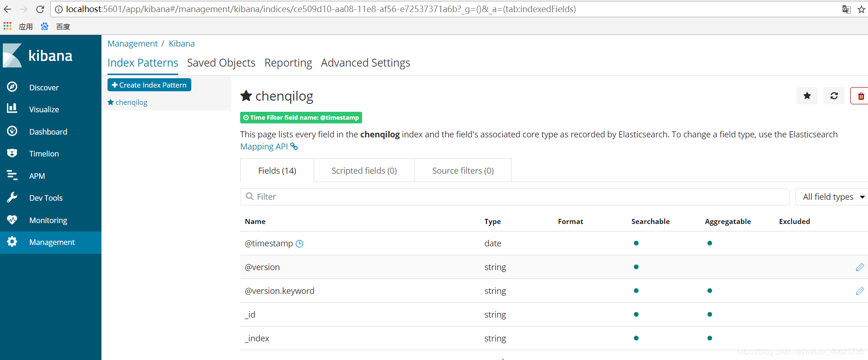Edit the @version.keyword field pencil icon
The width and height of the screenshot is (868, 360).
click(860, 291)
